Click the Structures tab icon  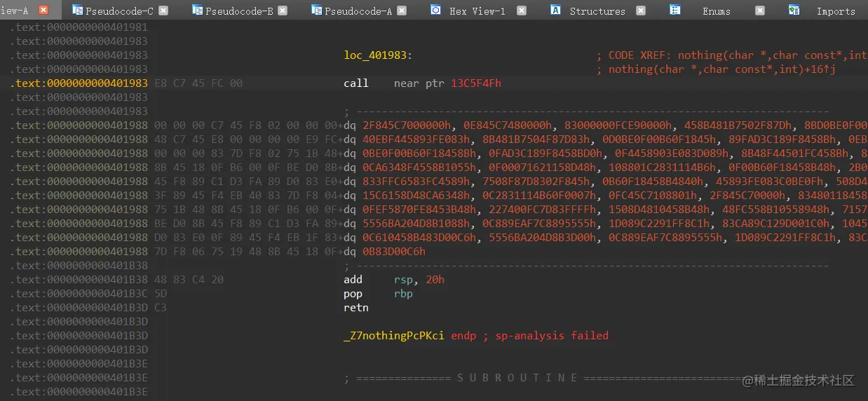tap(555, 11)
